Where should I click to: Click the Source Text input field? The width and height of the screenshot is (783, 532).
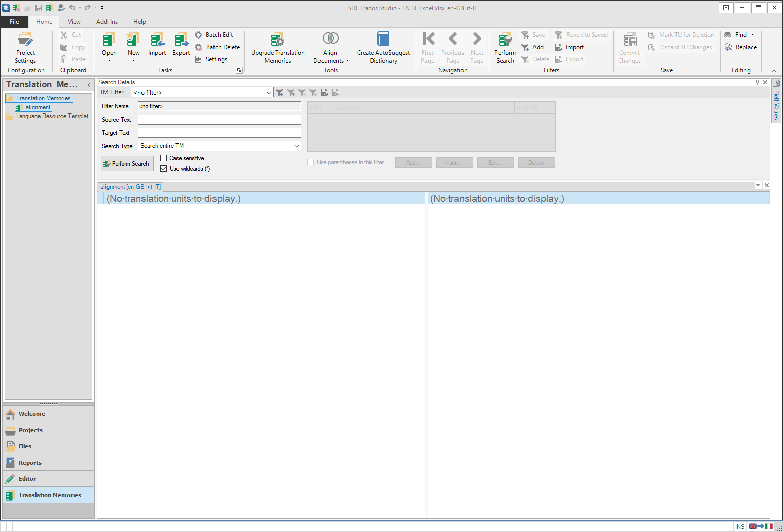(x=220, y=120)
